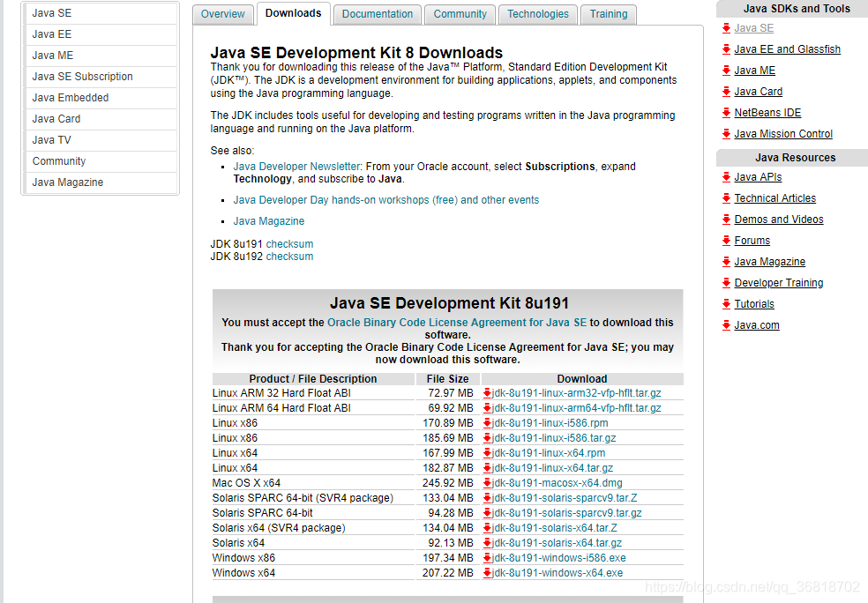Click the red arrow icon next to Technical Articles

point(727,198)
